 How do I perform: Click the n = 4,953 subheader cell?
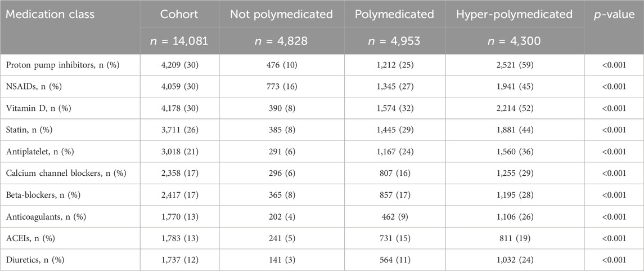click(394, 42)
